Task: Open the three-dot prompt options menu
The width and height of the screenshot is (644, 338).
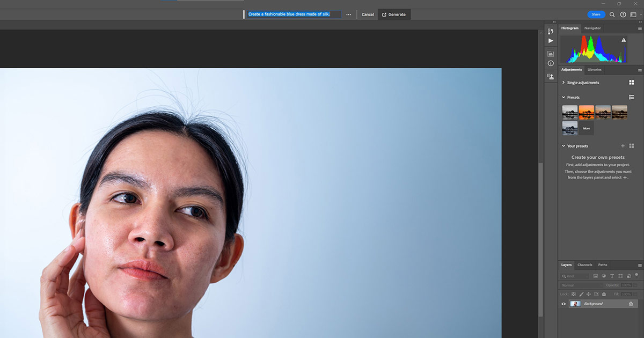Action: pos(349,14)
